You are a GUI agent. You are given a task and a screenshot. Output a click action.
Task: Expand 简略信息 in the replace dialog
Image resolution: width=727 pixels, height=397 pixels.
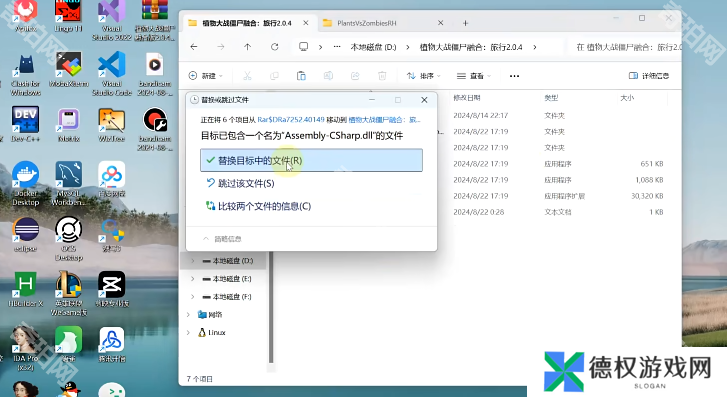pyautogui.click(x=223, y=239)
